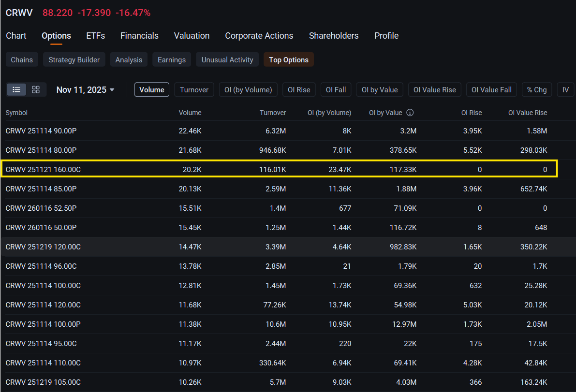
Task: Open the Strategy Builder sub-tab
Action: (74, 60)
